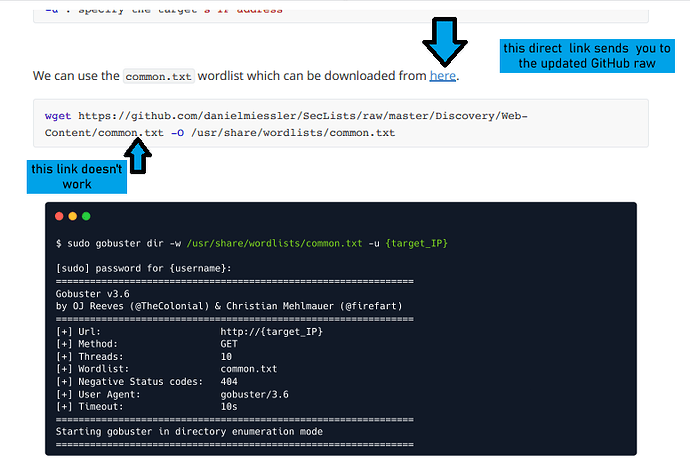Click the Negative Status codes value '404'

(x=229, y=382)
